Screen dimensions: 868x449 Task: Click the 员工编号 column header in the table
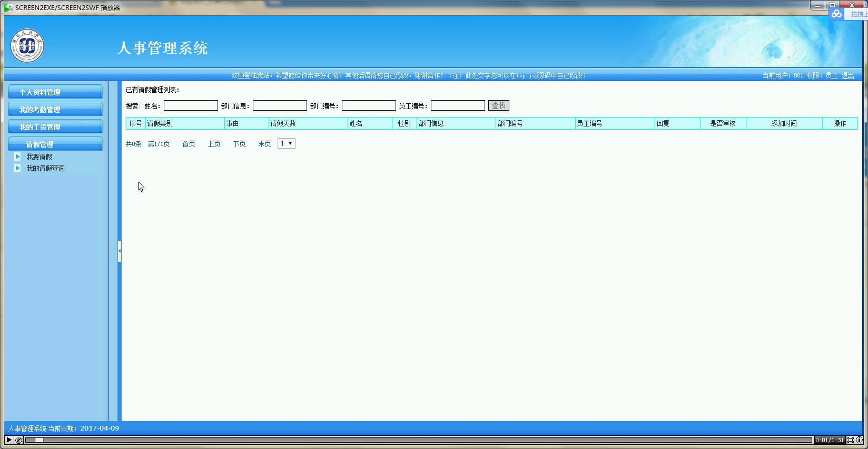[x=615, y=123]
